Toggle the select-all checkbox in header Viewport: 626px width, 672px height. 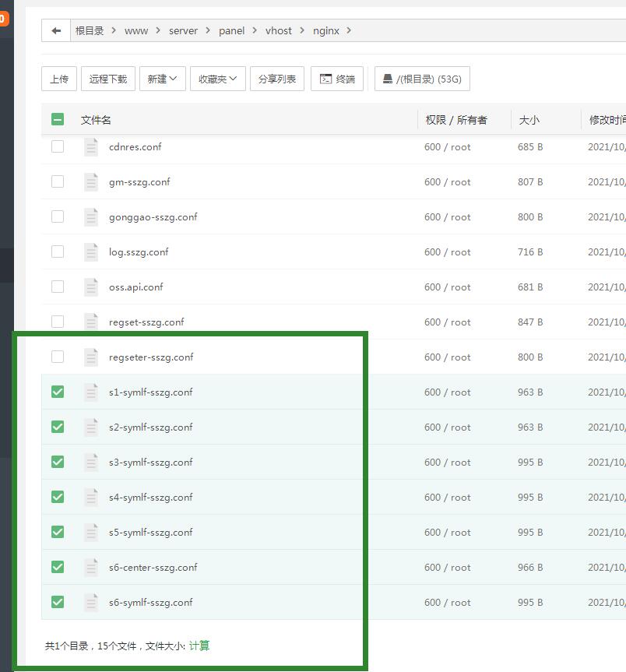[58, 119]
